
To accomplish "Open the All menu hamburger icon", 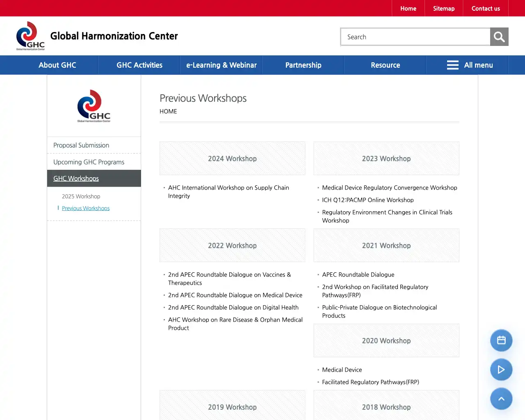I will coord(452,65).
